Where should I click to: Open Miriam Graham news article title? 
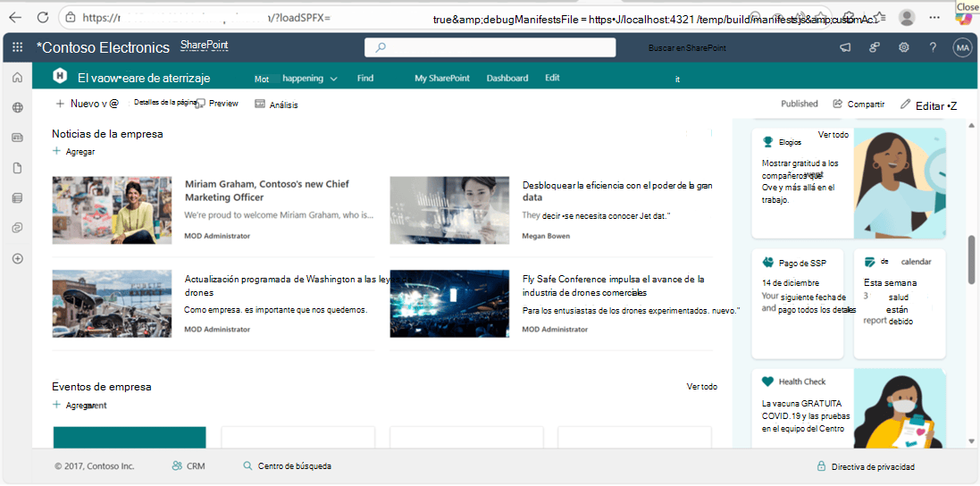click(x=267, y=190)
